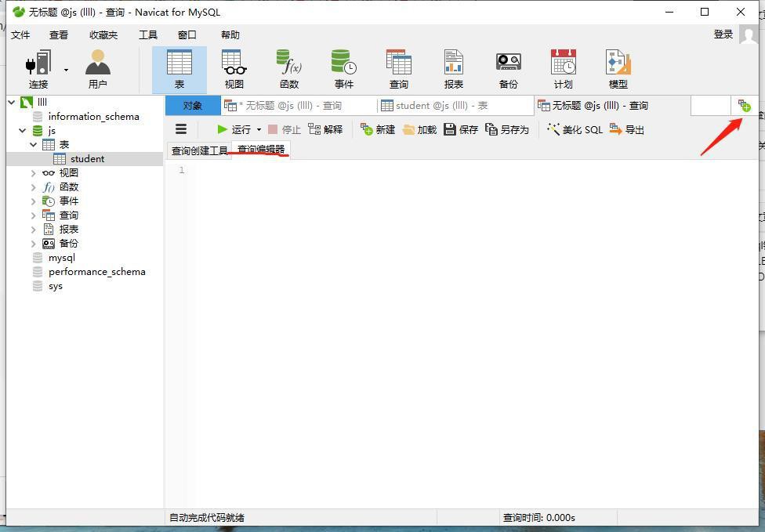
Task: Run the query with 运行 button
Action: [x=234, y=129]
